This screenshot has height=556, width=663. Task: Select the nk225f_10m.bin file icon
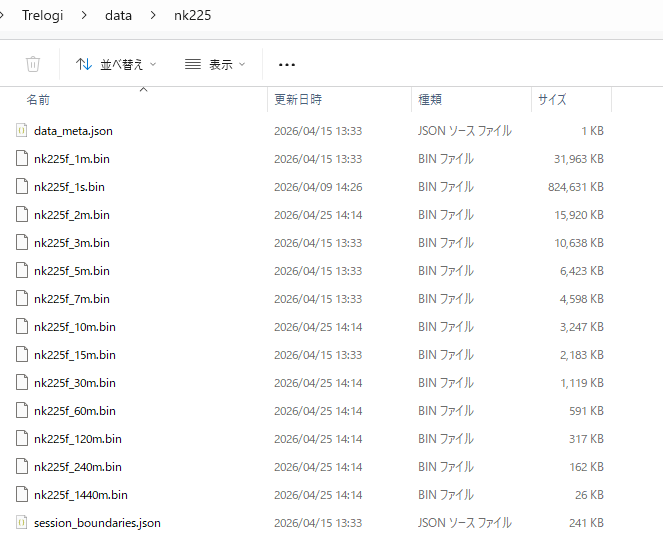(x=22, y=327)
